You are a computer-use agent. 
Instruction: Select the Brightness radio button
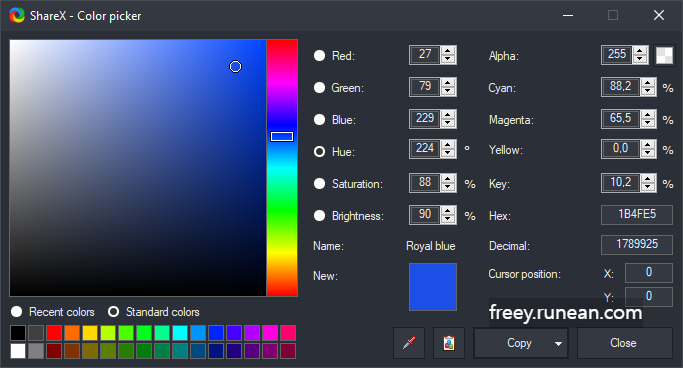[319, 216]
